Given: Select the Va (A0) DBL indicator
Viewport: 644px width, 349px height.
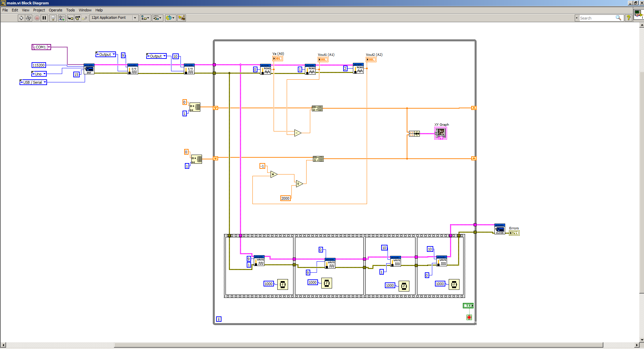Looking at the screenshot, I should [x=277, y=59].
